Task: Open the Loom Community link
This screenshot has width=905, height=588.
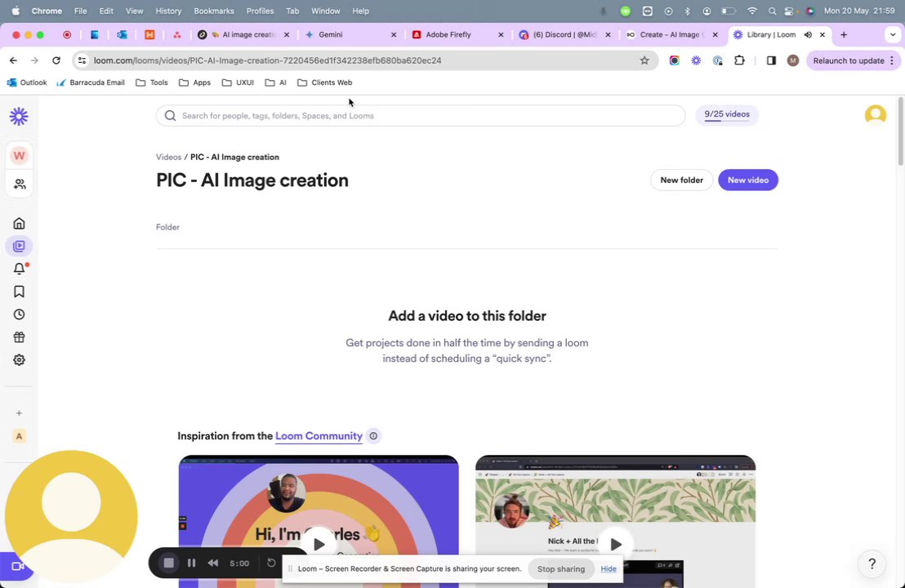Action: pos(319,436)
